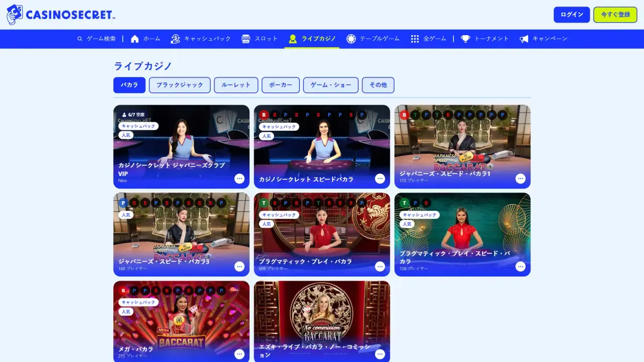Click the 今すぐ登録 button
The image size is (644, 362).
point(615,15)
